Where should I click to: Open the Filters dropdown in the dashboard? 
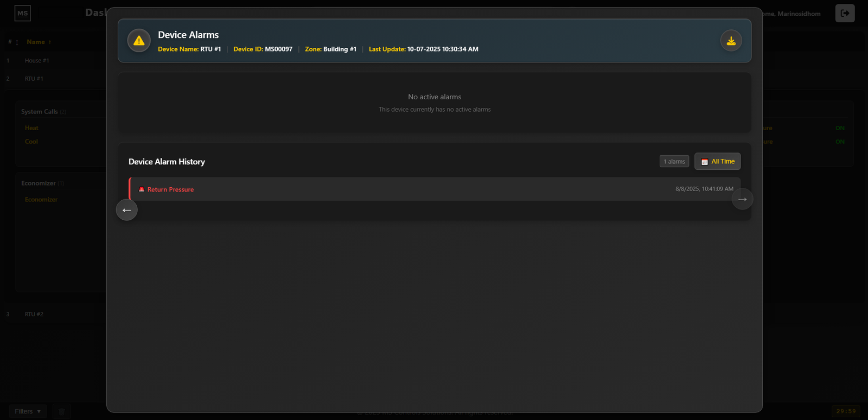tap(28, 411)
